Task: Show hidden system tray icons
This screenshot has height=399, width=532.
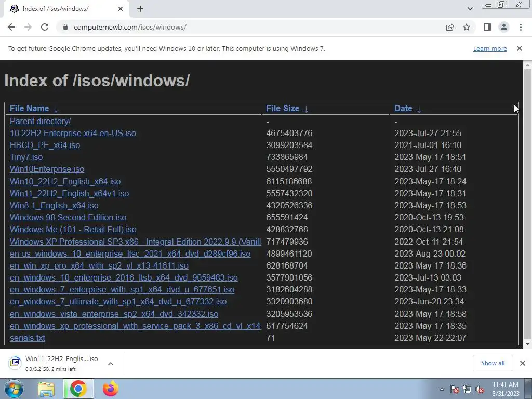Action: coord(442,389)
